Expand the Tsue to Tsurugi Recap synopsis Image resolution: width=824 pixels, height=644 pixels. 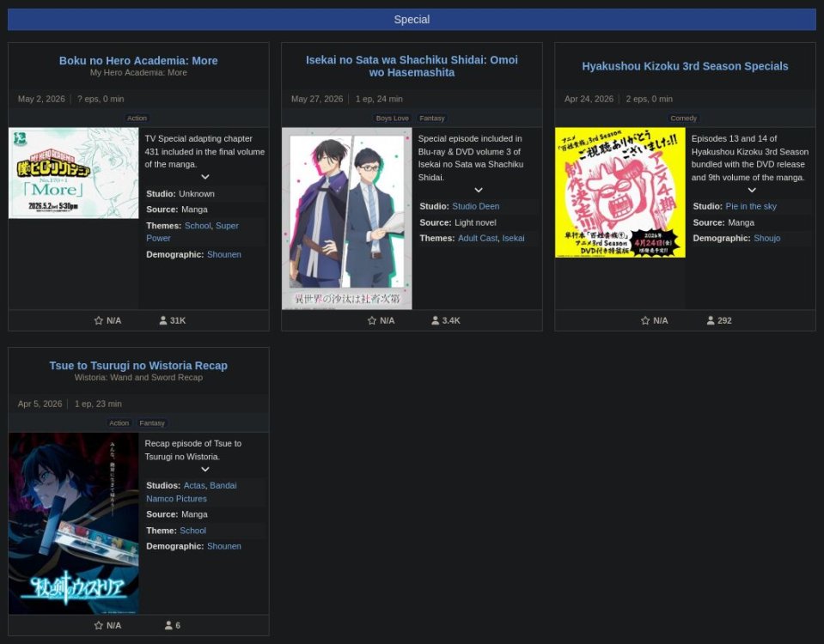[x=204, y=469]
